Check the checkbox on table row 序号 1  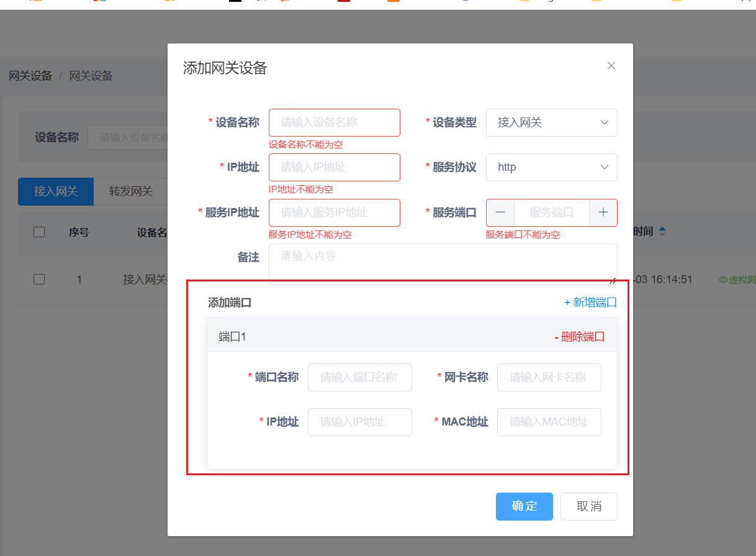(39, 279)
